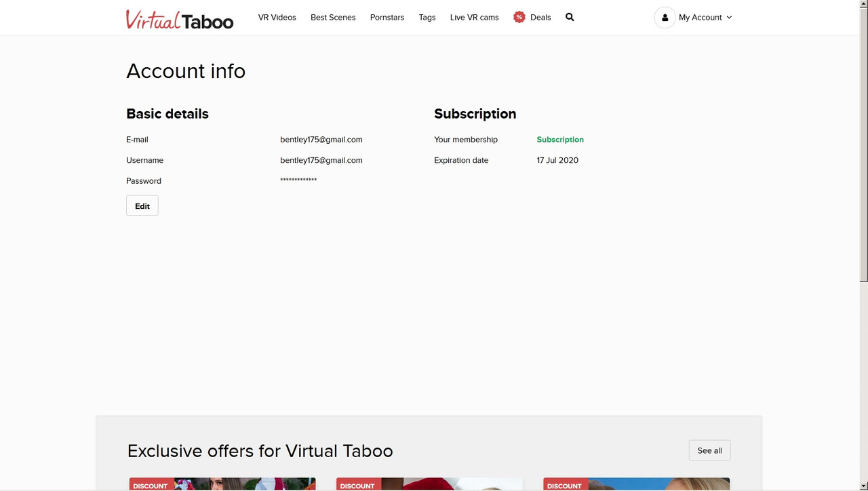This screenshot has width=868, height=491.
Task: Click the See all button
Action: pyautogui.click(x=709, y=450)
